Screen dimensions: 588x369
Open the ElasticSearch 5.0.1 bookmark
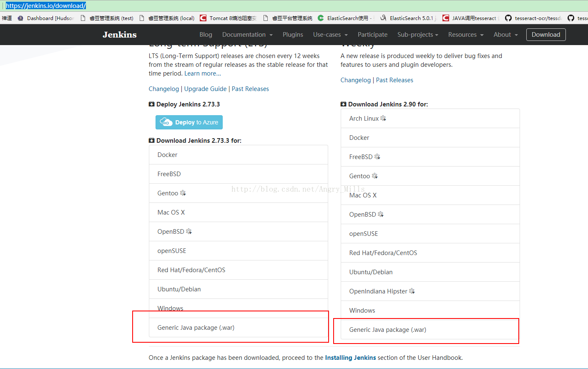pyautogui.click(x=408, y=18)
